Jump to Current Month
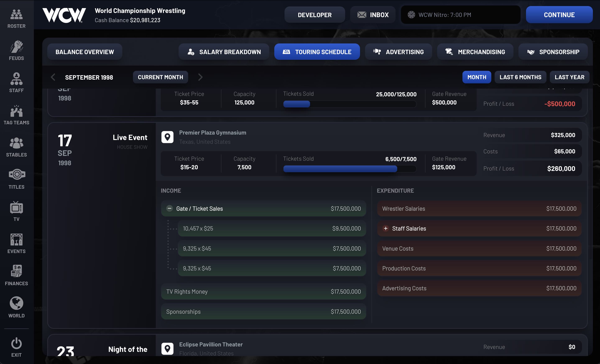Image resolution: width=600 pixels, height=364 pixels. (160, 77)
